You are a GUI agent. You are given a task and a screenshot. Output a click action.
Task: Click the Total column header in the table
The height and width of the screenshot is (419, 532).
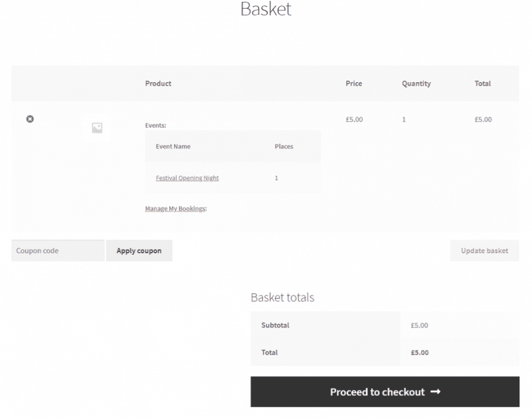pyautogui.click(x=482, y=83)
